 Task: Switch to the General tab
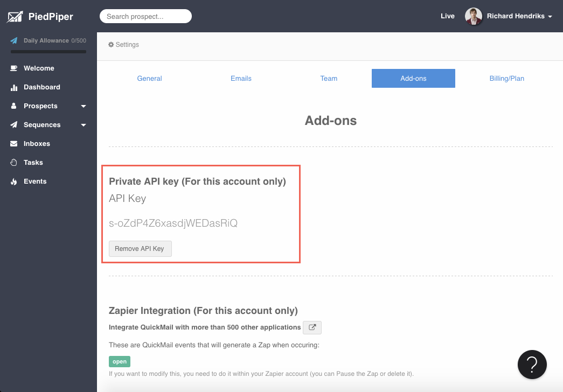[x=149, y=78]
